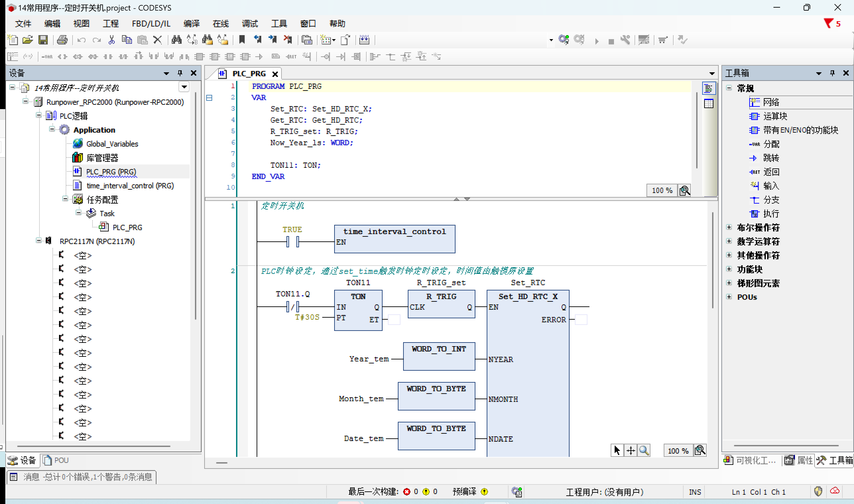Click the Login gear-connect icon
This screenshot has height=504, width=854.
pyautogui.click(x=564, y=40)
